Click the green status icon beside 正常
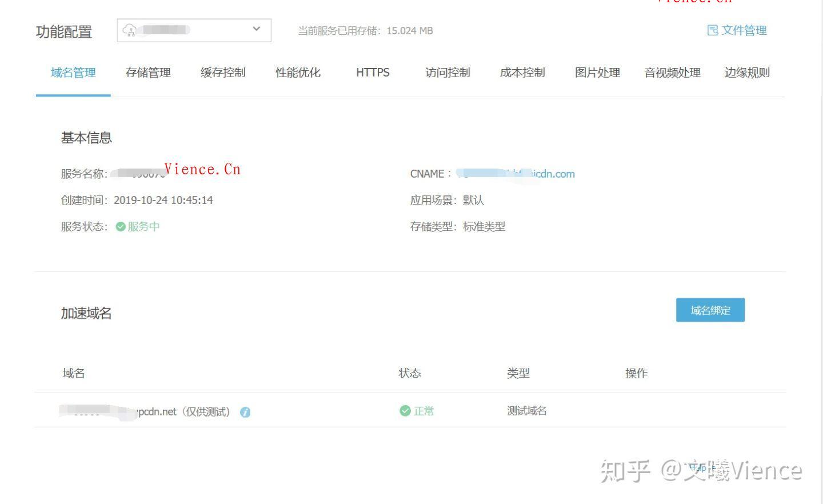Viewport: 823px width, 504px height. (x=405, y=411)
